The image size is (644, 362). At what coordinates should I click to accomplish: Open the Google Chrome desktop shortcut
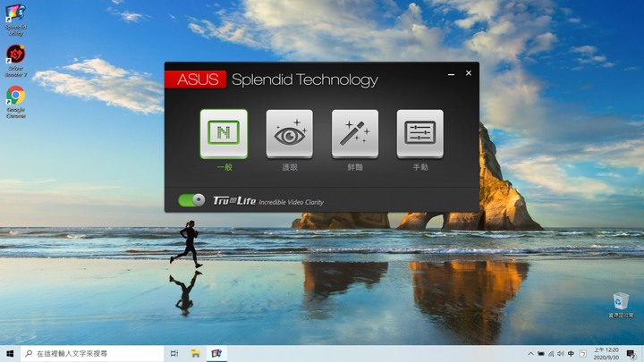(15, 102)
